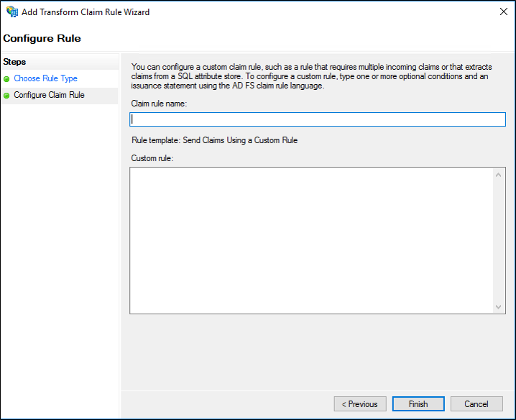
Task: Click the Configure Rule page heading
Action: [x=42, y=38]
